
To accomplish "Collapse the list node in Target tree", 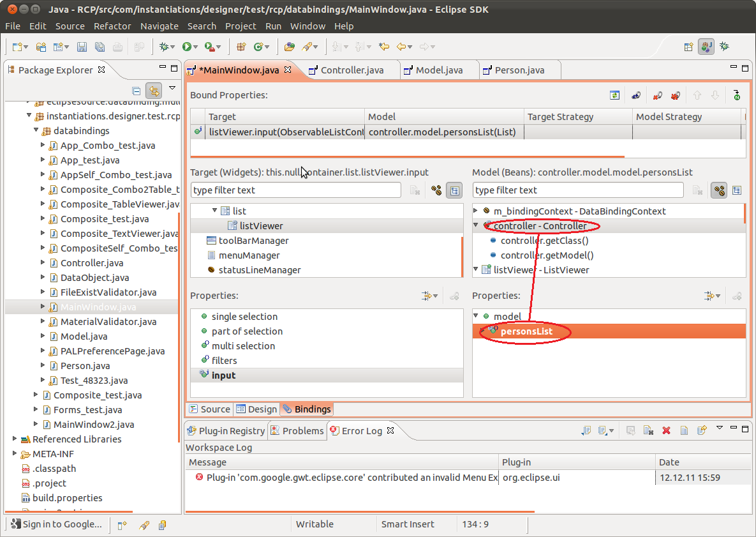I will click(214, 210).
